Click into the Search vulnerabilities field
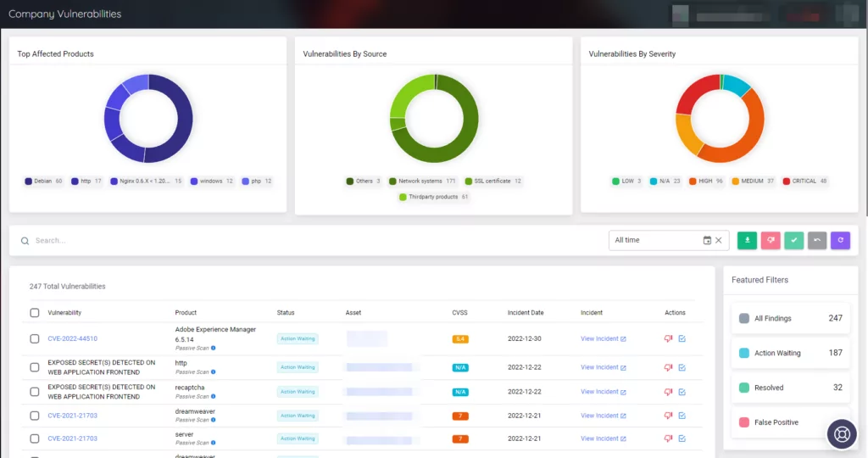This screenshot has width=868, height=458. pyautogui.click(x=310, y=241)
